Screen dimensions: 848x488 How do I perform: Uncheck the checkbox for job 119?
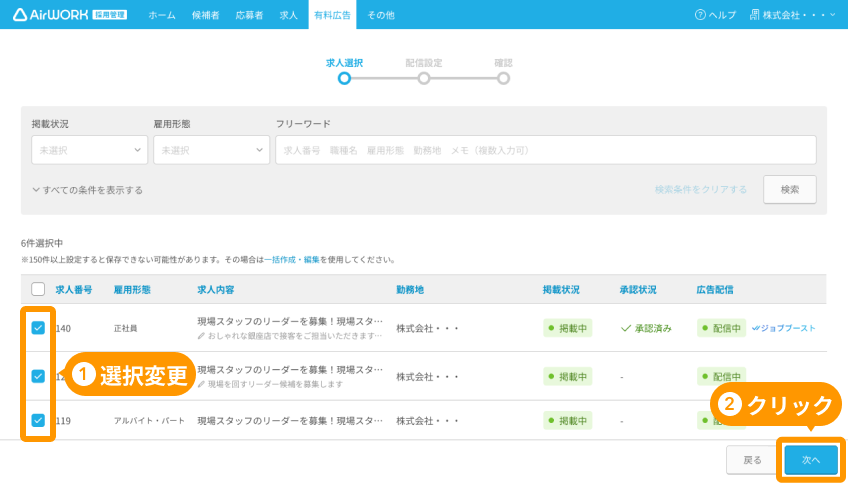[38, 420]
